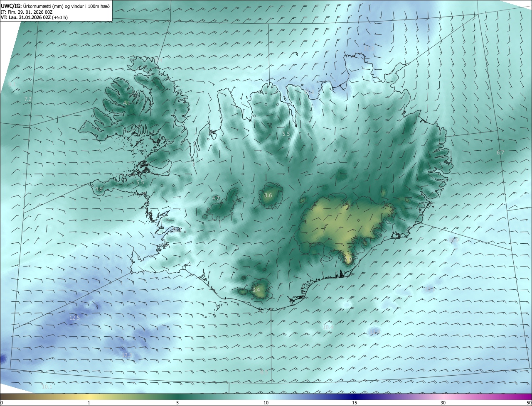This screenshot has width=532, height=406.
Task: Click the 6.7 value label east of Iceland
Action: click(x=500, y=153)
